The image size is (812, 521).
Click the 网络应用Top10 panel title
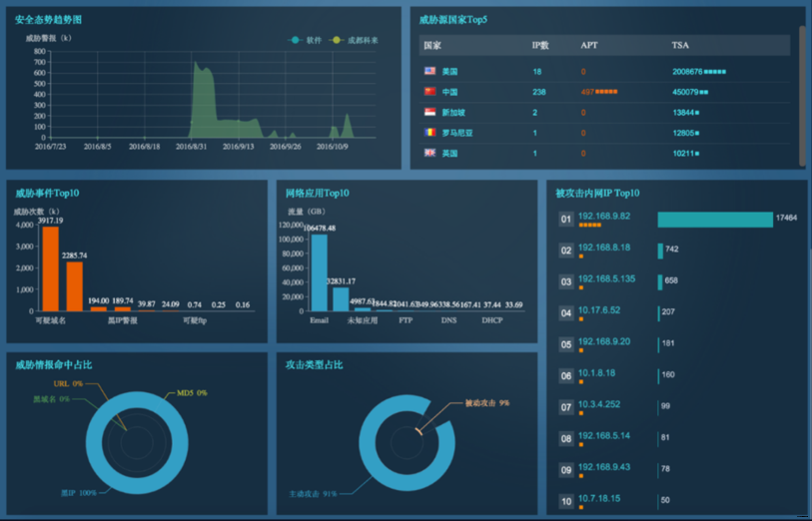tap(318, 194)
